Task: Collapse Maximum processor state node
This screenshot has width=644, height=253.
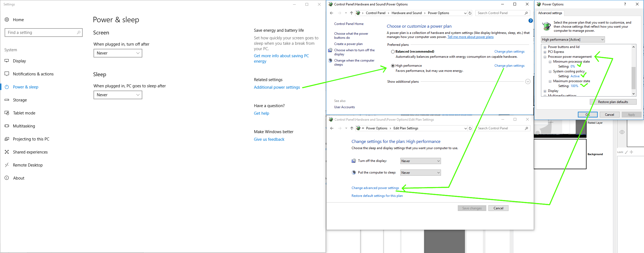Action: [x=550, y=81]
